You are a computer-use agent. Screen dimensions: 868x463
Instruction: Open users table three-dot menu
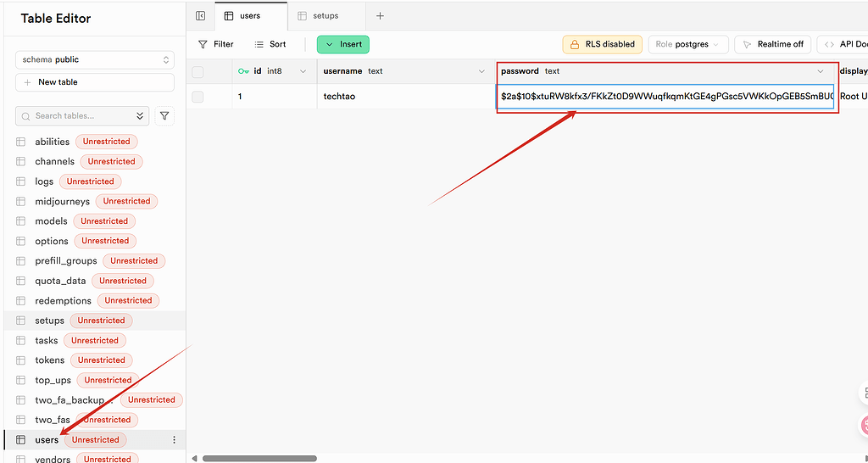point(175,440)
